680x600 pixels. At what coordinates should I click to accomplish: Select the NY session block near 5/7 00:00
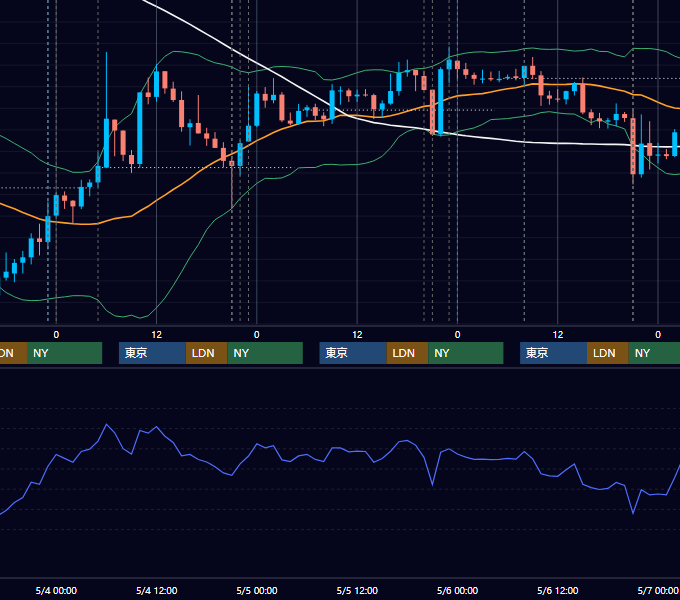654,353
